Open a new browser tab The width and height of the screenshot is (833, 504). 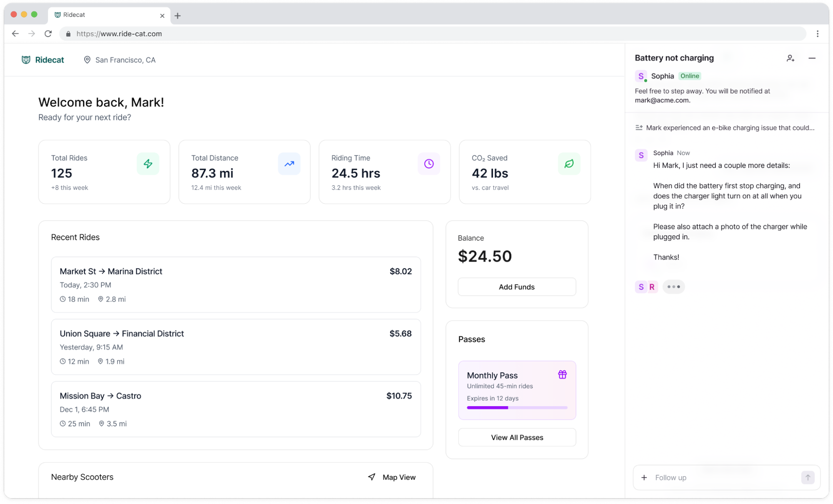coord(178,16)
